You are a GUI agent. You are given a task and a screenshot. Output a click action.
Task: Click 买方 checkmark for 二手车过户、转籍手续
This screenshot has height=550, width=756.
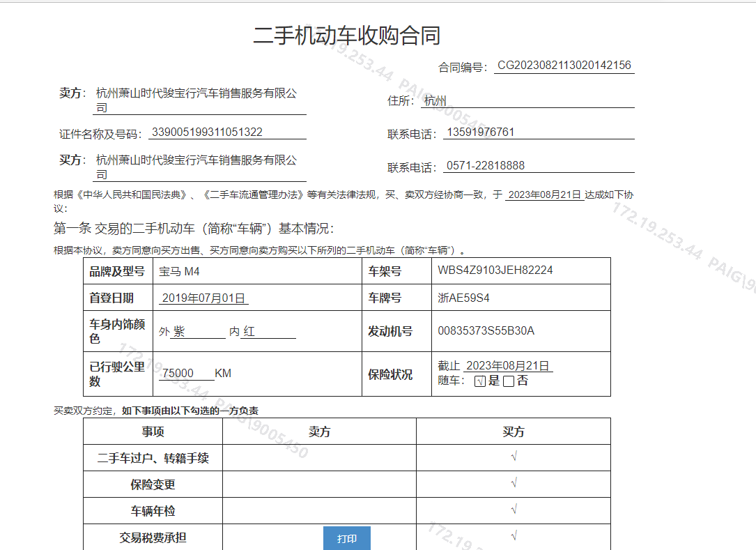coord(514,457)
